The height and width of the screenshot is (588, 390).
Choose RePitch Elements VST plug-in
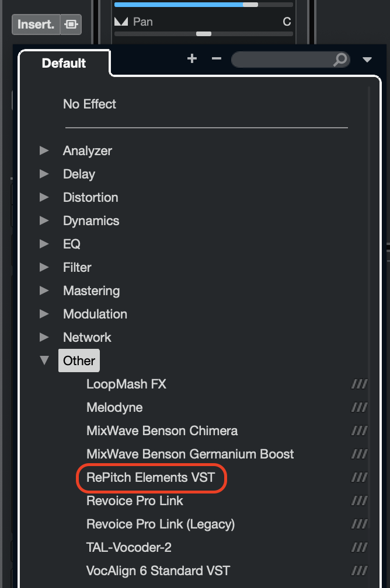coord(151,478)
